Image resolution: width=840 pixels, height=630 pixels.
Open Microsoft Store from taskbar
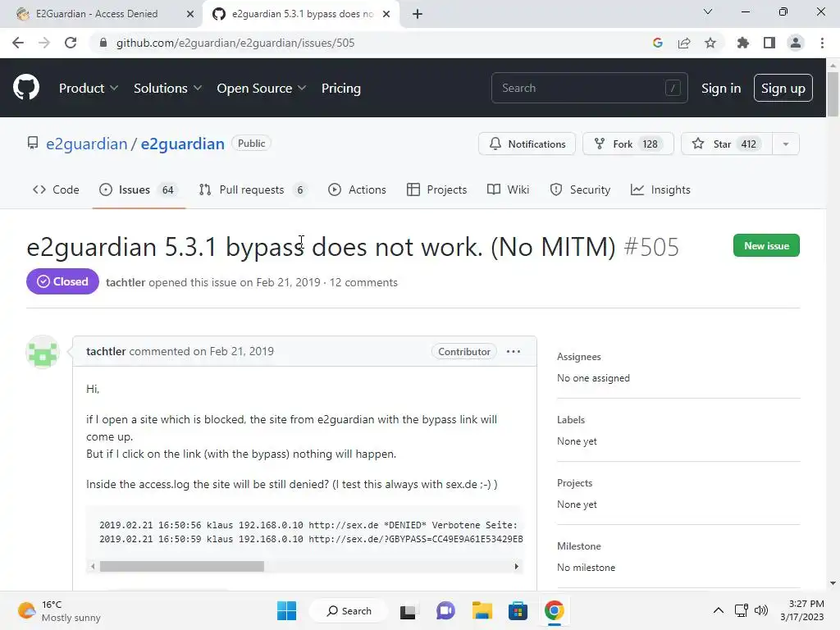[518, 610]
